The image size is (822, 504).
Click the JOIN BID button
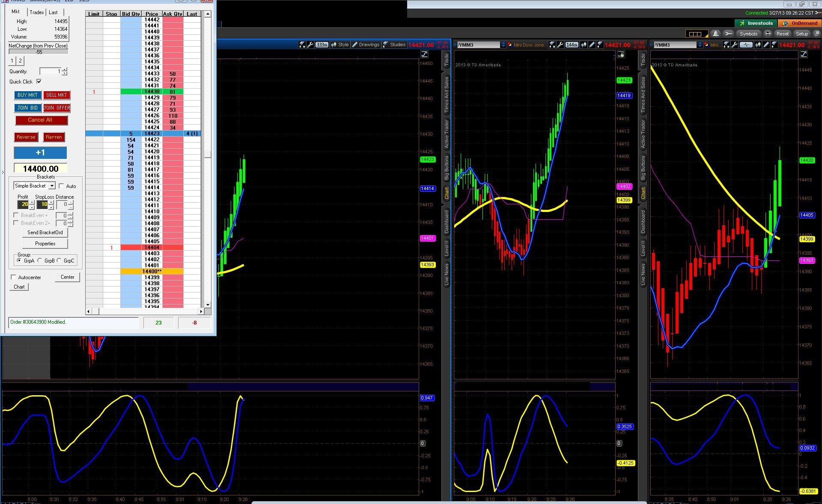[x=28, y=108]
